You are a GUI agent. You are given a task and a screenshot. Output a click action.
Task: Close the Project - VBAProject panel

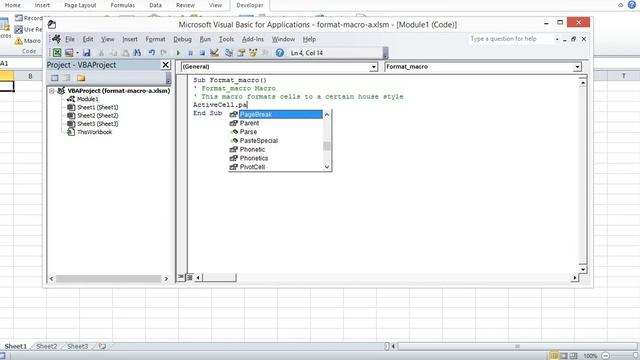click(165, 65)
